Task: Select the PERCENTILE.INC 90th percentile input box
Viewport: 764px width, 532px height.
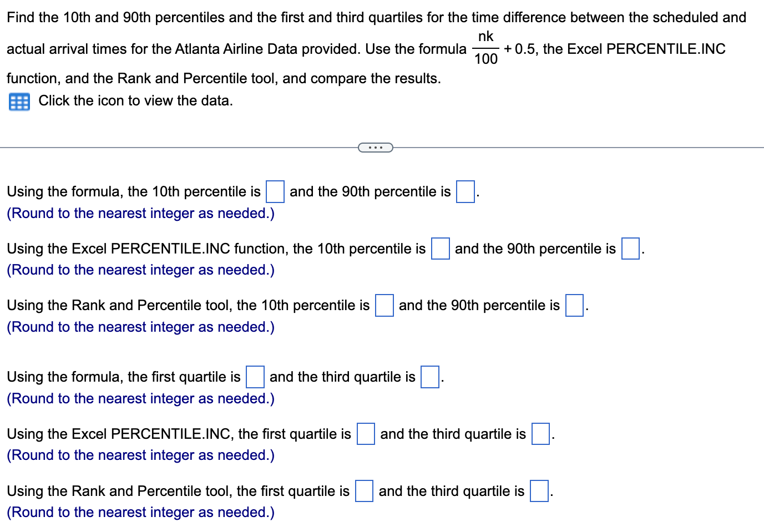Action: click(x=630, y=249)
